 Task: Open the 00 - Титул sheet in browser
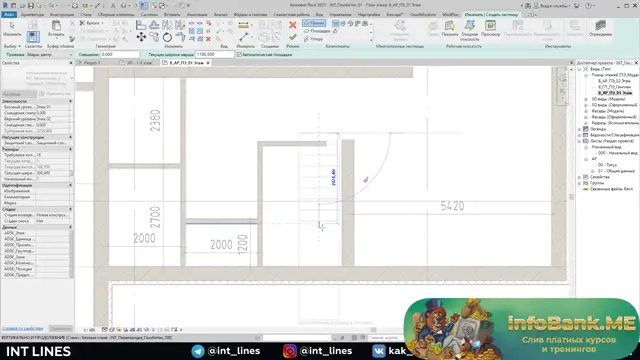tap(607, 165)
